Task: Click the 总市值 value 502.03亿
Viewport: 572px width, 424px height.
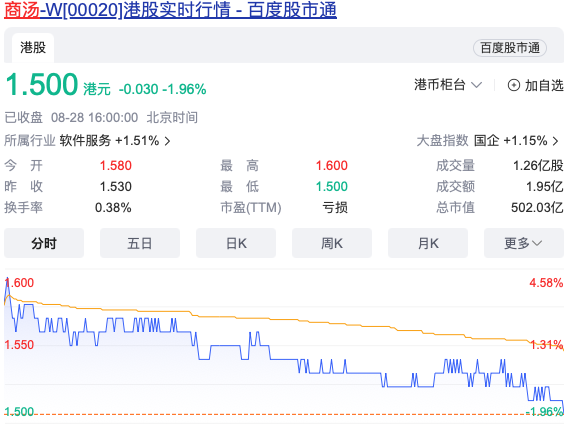Action: (x=537, y=208)
